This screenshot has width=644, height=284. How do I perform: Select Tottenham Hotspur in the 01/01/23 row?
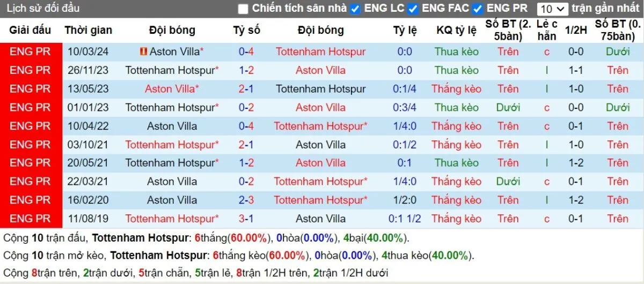tap(170, 107)
